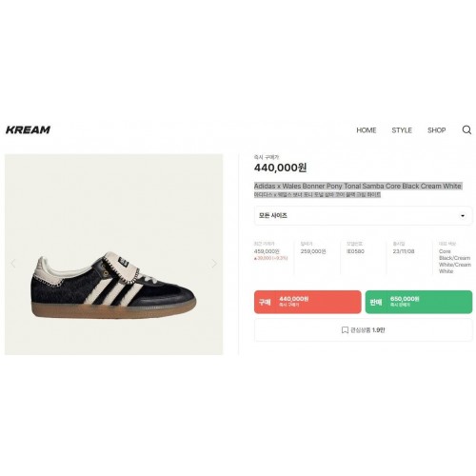Select the English product title text
This screenshot has width=476, height=476.
(x=358, y=186)
